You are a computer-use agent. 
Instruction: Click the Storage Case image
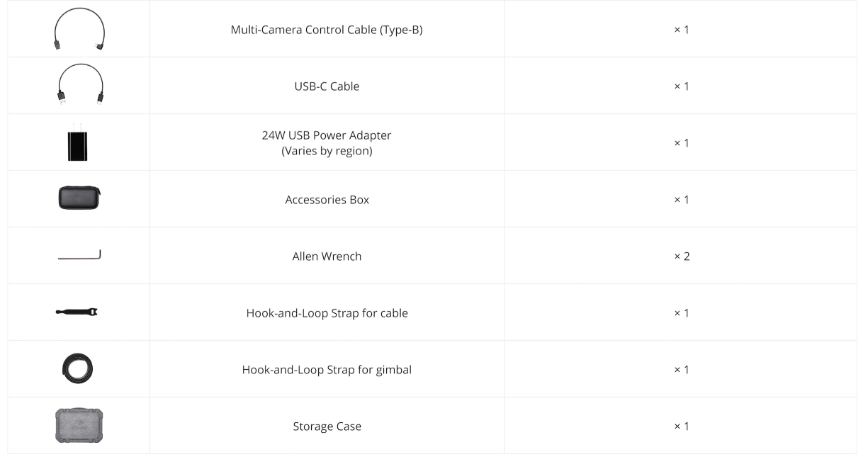[x=79, y=426]
